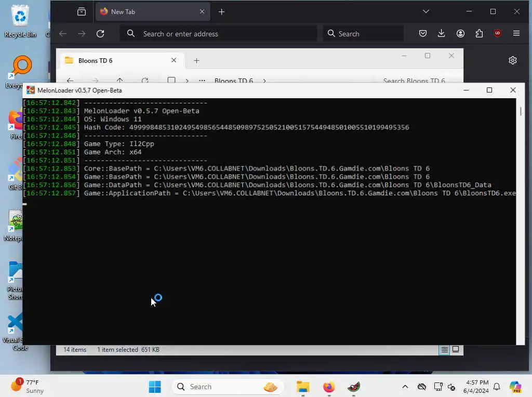The width and height of the screenshot is (532, 397).
Task: Click the Game::DataPath console line
Action: coord(288,185)
